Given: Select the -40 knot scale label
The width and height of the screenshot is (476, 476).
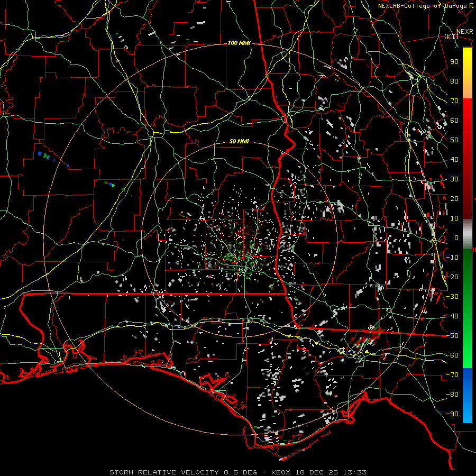Looking at the screenshot, I should pos(452,316).
